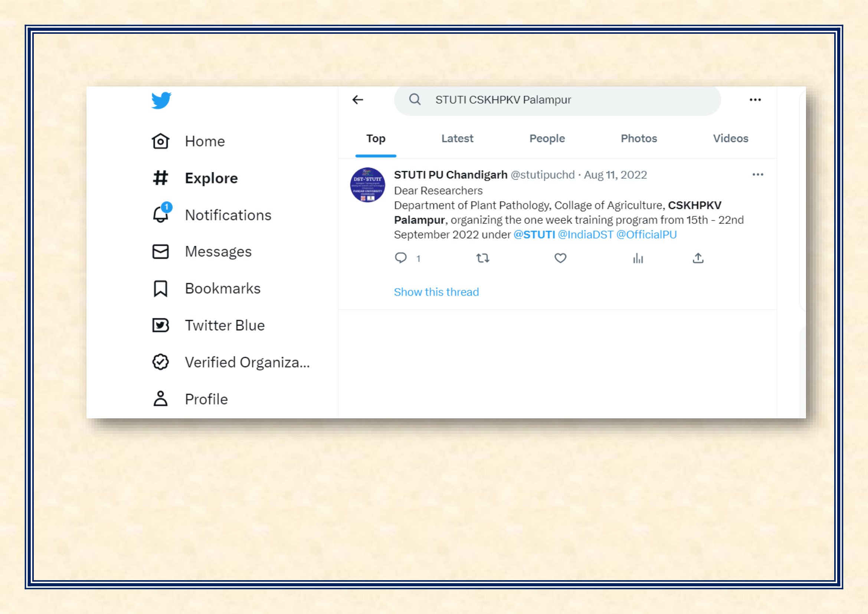Retweet the STUTI PU Chandigarh post
868x614 pixels.
(483, 258)
